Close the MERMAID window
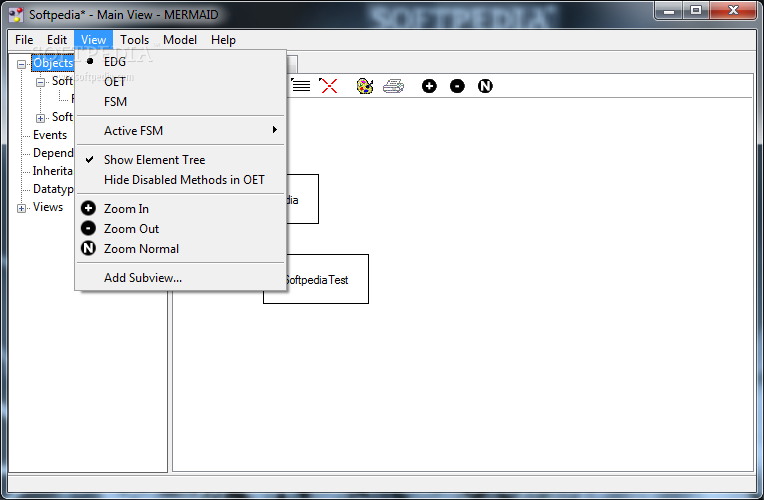Image resolution: width=764 pixels, height=500 pixels. pos(733,11)
